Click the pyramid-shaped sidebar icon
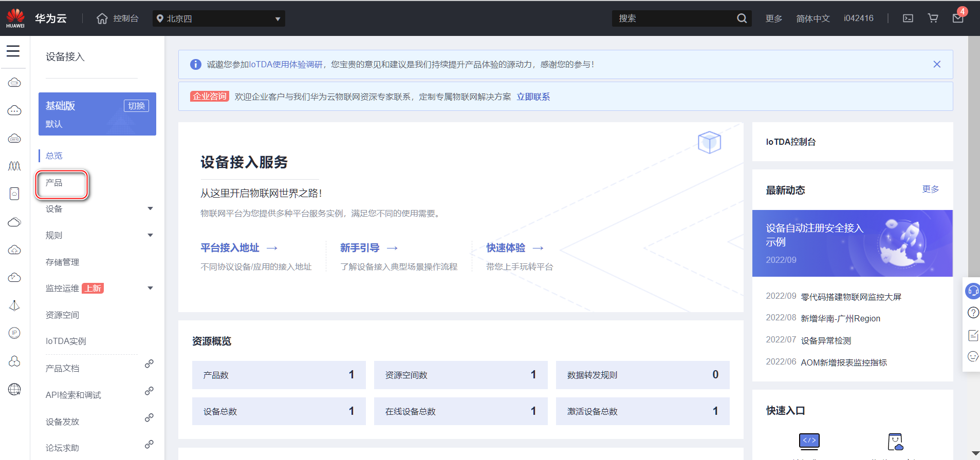This screenshot has height=460, width=980. click(14, 305)
